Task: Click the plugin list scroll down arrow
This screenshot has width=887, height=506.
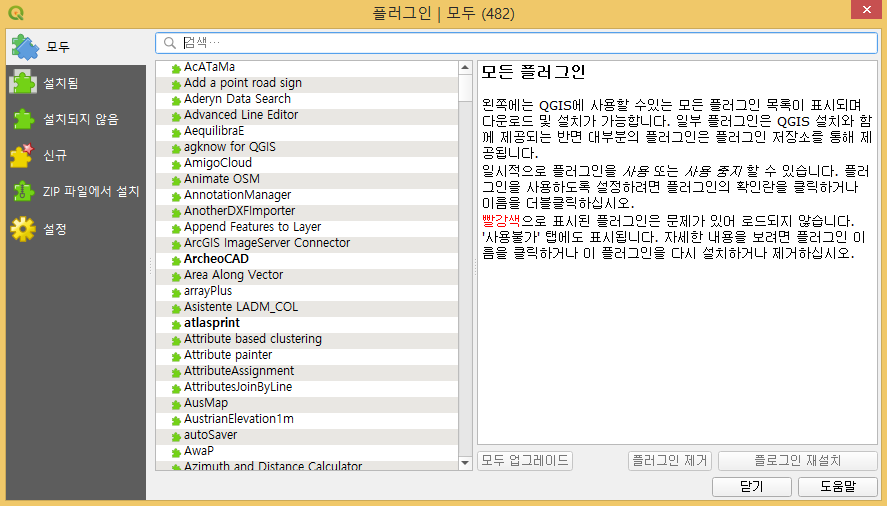Action: 465,463
